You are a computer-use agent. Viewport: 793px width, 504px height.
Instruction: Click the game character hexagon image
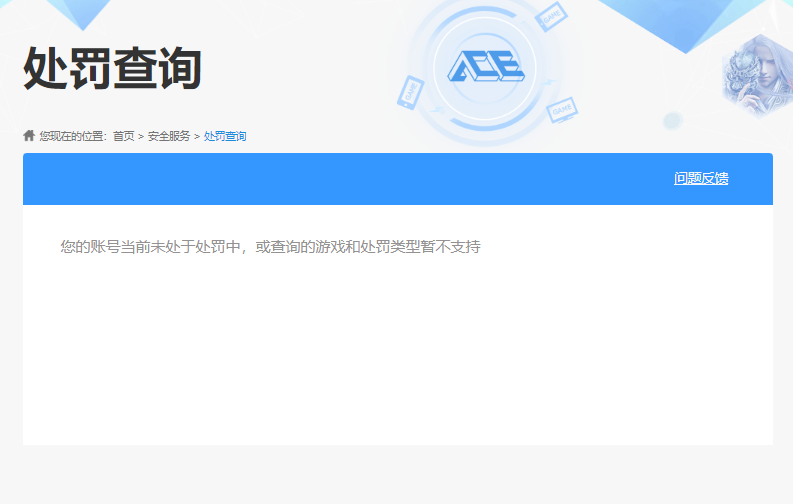pyautogui.click(x=758, y=77)
